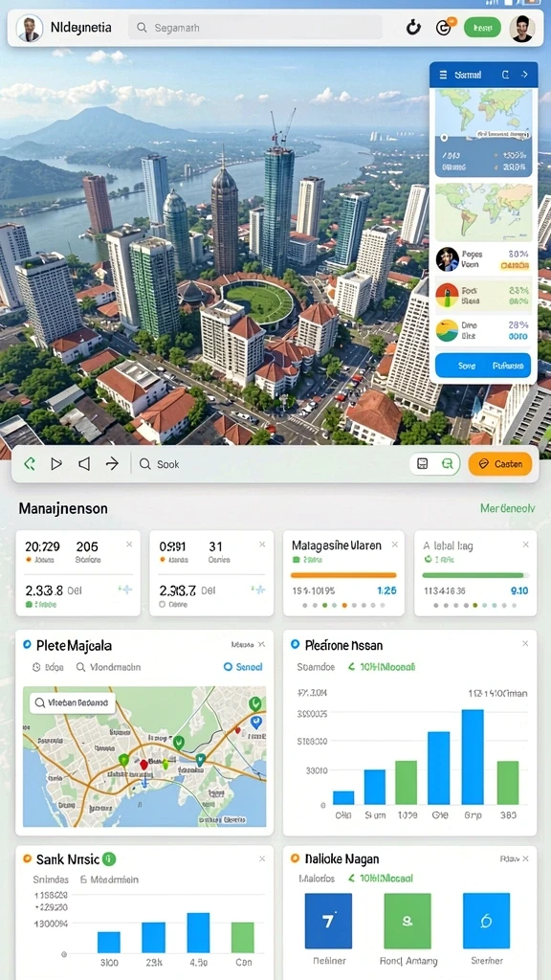The height and width of the screenshot is (980, 551).
Task: Click the orange Casten button
Action: tap(499, 464)
